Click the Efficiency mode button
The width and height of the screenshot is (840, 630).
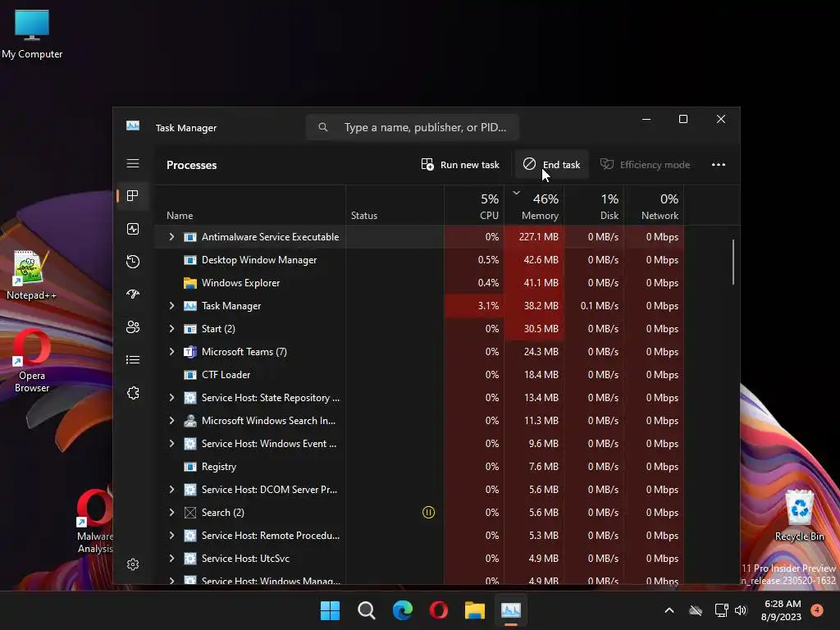(645, 164)
